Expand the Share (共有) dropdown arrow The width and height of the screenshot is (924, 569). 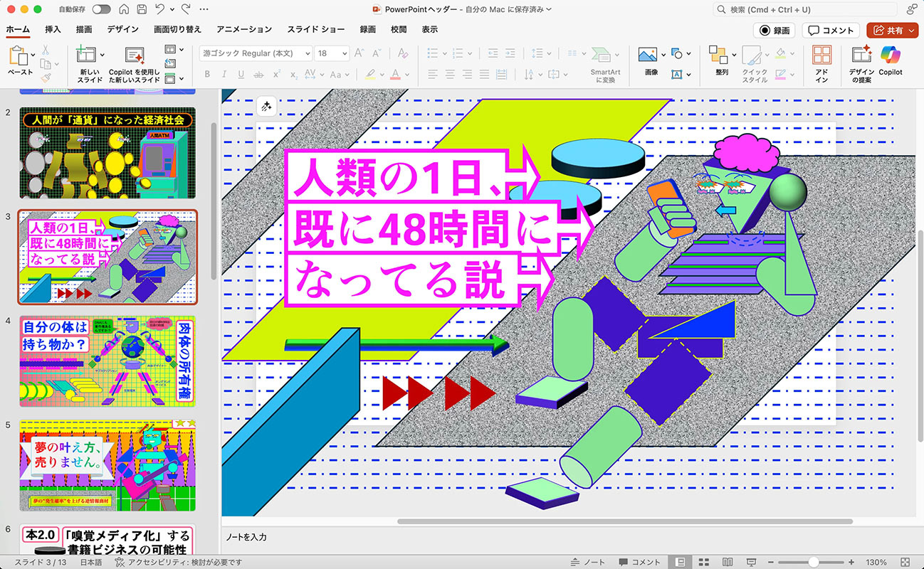tap(910, 31)
